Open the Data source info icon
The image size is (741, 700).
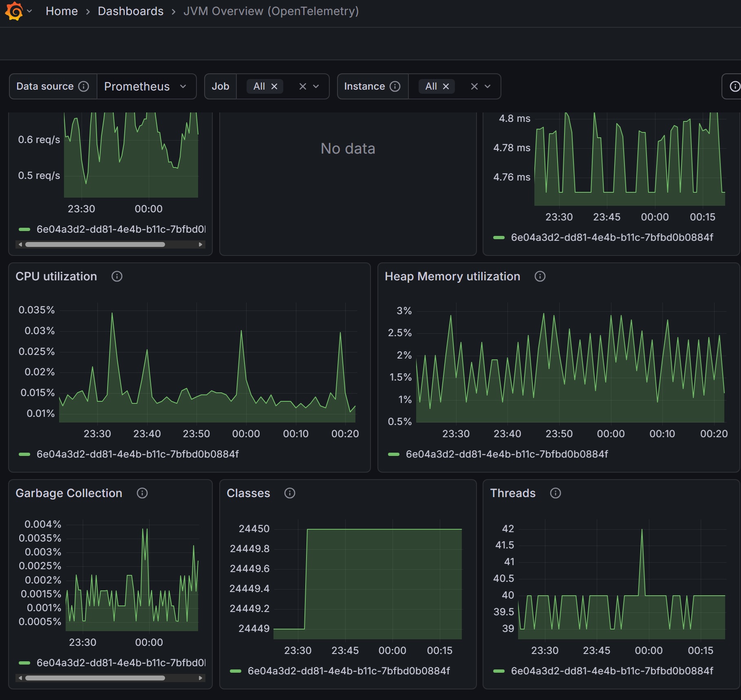tap(84, 86)
